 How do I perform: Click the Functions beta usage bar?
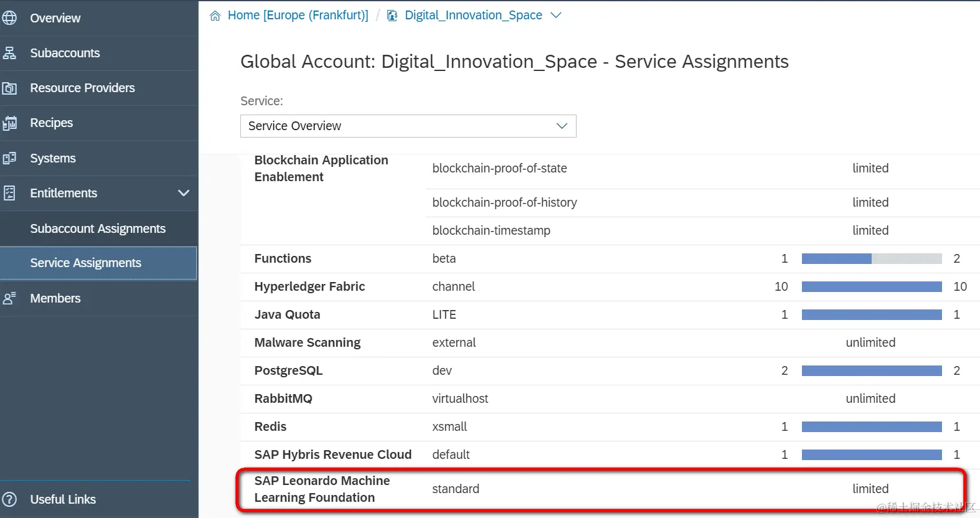click(x=871, y=259)
